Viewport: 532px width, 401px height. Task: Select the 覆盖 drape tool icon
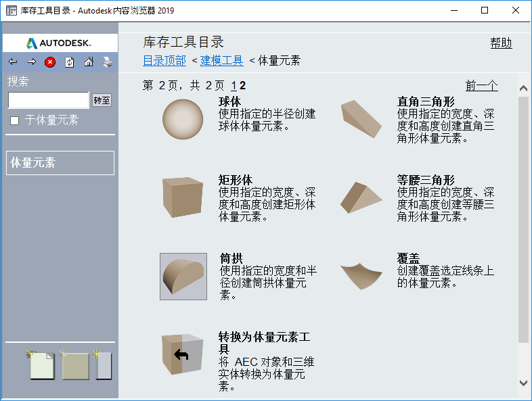tap(361, 277)
